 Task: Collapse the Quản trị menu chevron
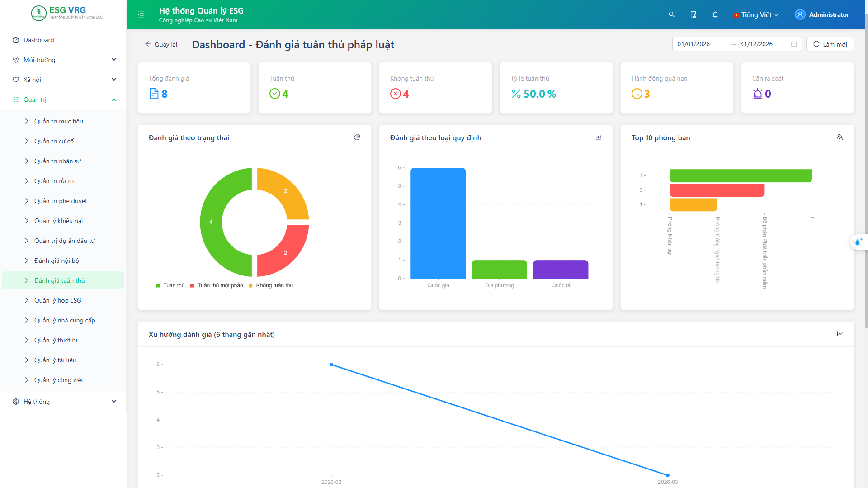tap(114, 99)
